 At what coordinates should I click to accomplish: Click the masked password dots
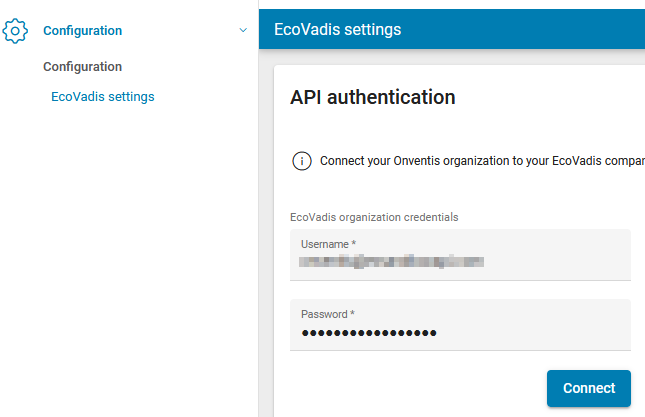click(x=369, y=333)
